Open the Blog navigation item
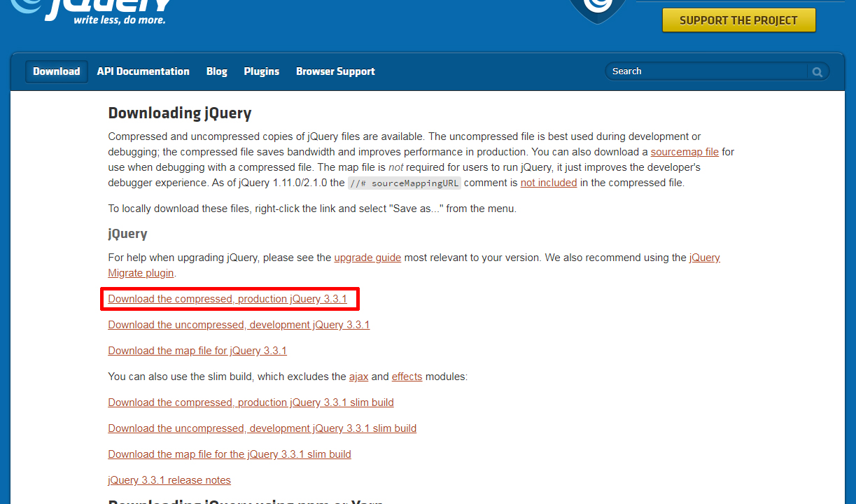This screenshot has width=856, height=504. click(217, 71)
